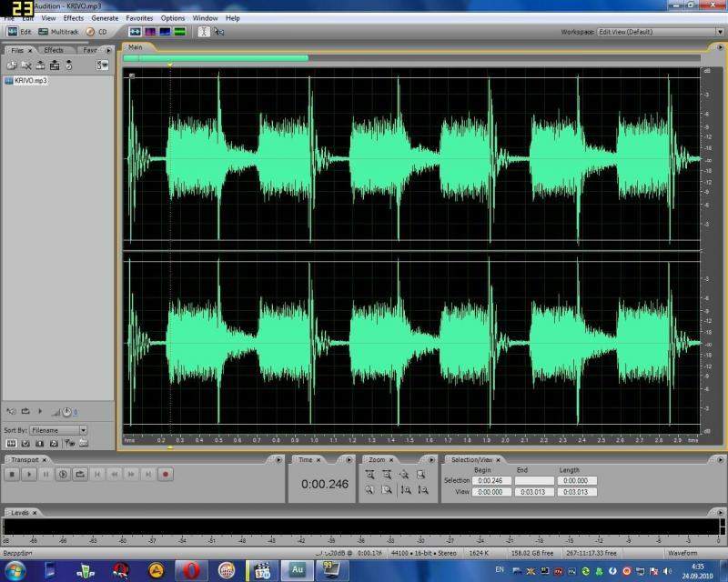
Task: Click the green horizontal zoom scrollbar
Action: tap(217, 58)
